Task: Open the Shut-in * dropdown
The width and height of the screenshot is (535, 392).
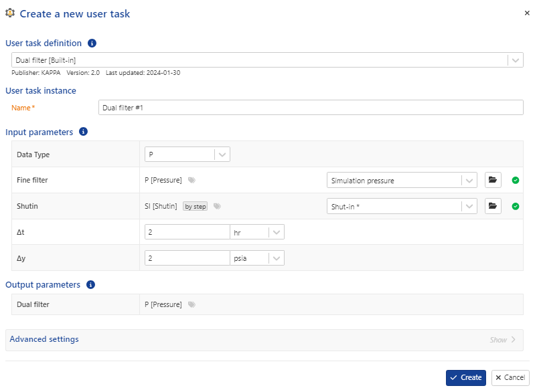Action: pos(402,206)
